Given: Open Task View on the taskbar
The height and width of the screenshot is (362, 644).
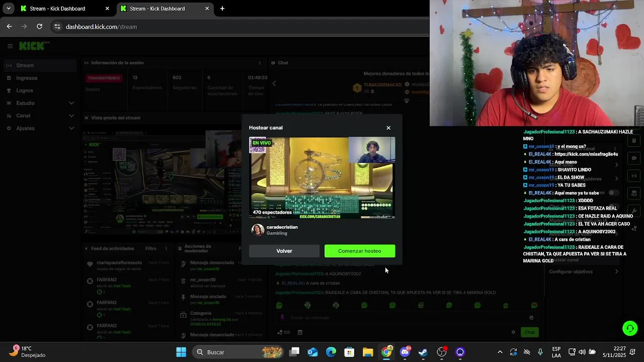Looking at the screenshot, I should coord(295,352).
